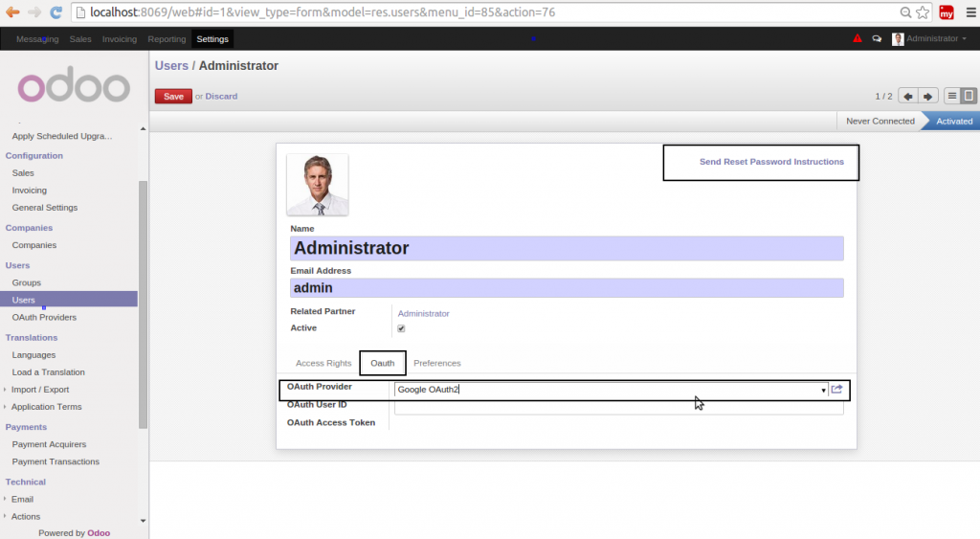Go to the next record arrow

[x=928, y=97]
